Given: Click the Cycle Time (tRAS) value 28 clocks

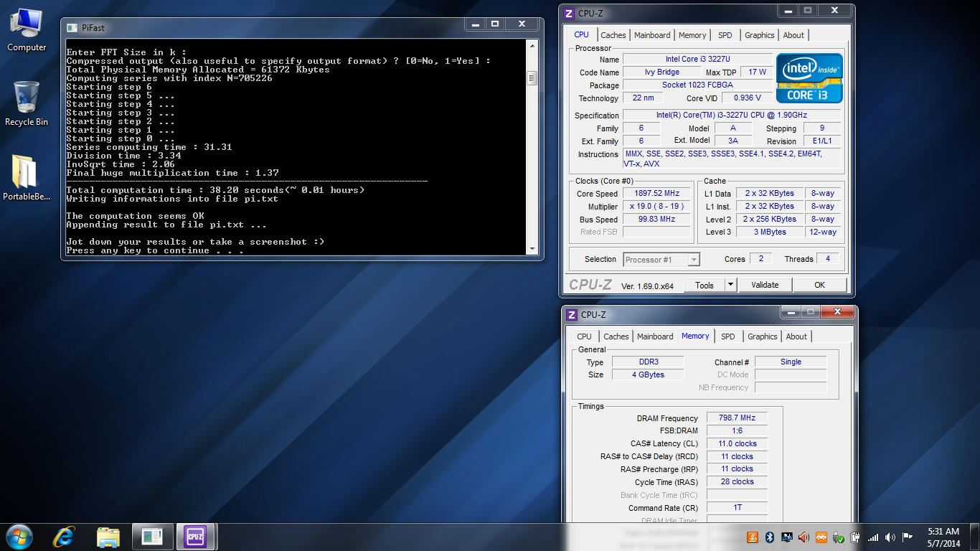Looking at the screenshot, I should point(738,482).
